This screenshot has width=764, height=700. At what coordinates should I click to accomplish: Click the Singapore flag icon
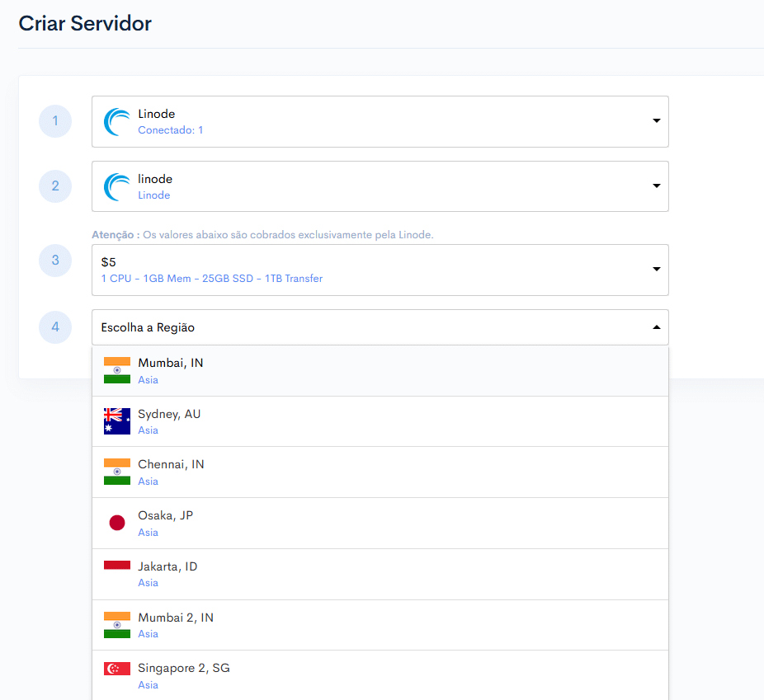(x=117, y=669)
